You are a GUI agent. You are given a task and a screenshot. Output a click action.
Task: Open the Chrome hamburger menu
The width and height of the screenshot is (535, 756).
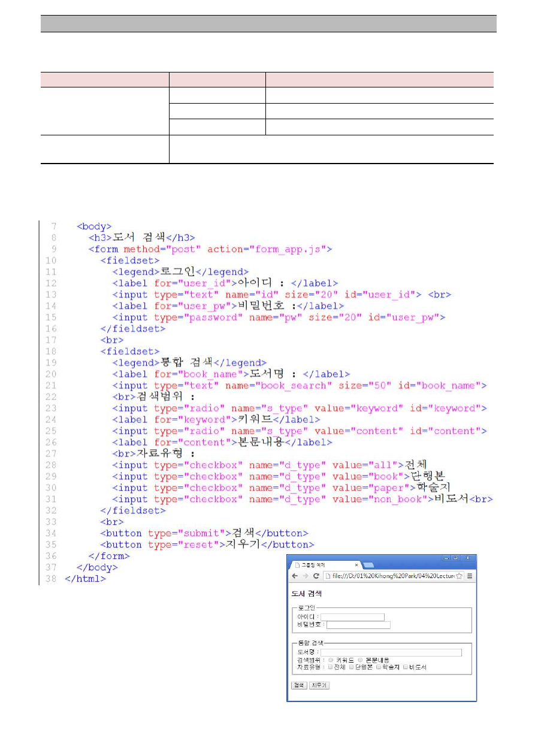tap(470, 576)
